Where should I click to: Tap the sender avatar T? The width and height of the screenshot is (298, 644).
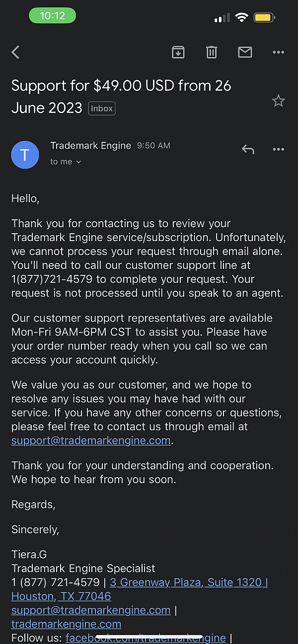[25, 154]
